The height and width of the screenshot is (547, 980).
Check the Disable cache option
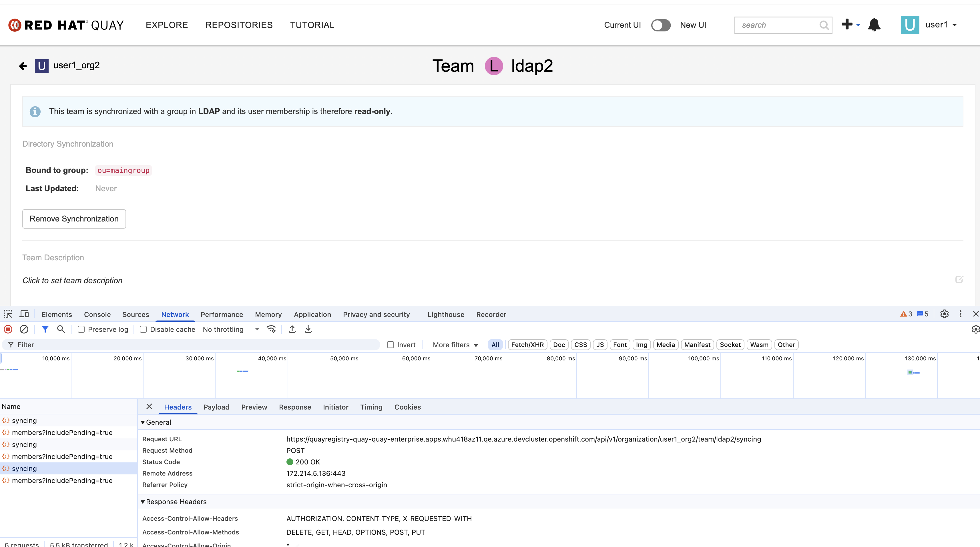tap(144, 330)
